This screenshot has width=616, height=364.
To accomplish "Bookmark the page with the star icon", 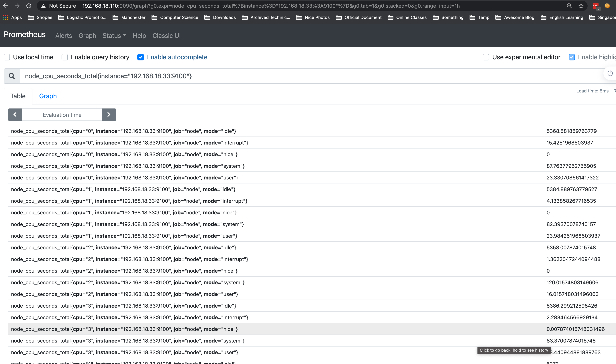I will (x=581, y=6).
